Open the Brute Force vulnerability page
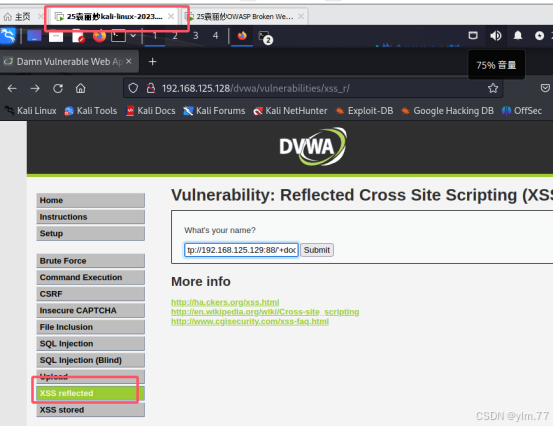 (91, 261)
